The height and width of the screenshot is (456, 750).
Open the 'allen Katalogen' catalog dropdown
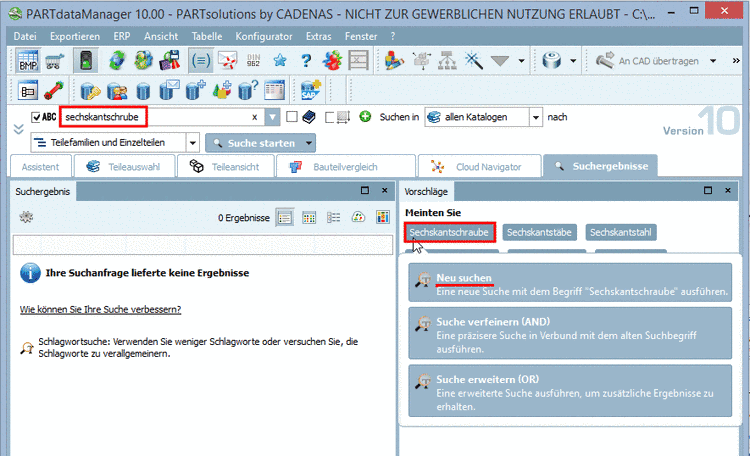point(536,117)
